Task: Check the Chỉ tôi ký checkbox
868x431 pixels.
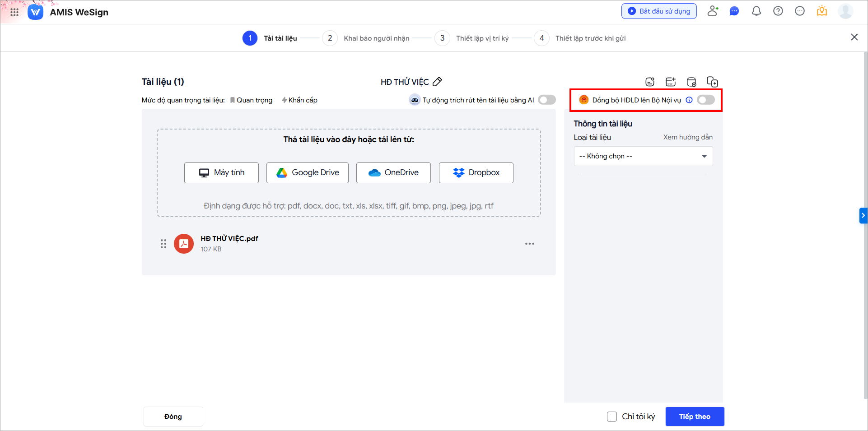Action: coord(612,417)
